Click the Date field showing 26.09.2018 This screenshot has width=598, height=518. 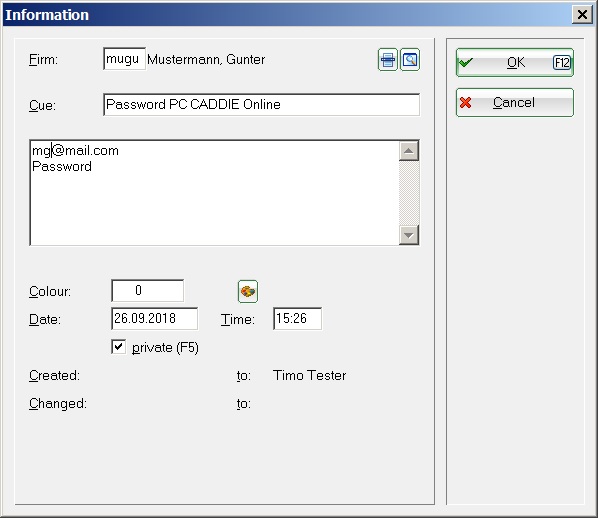[154, 319]
